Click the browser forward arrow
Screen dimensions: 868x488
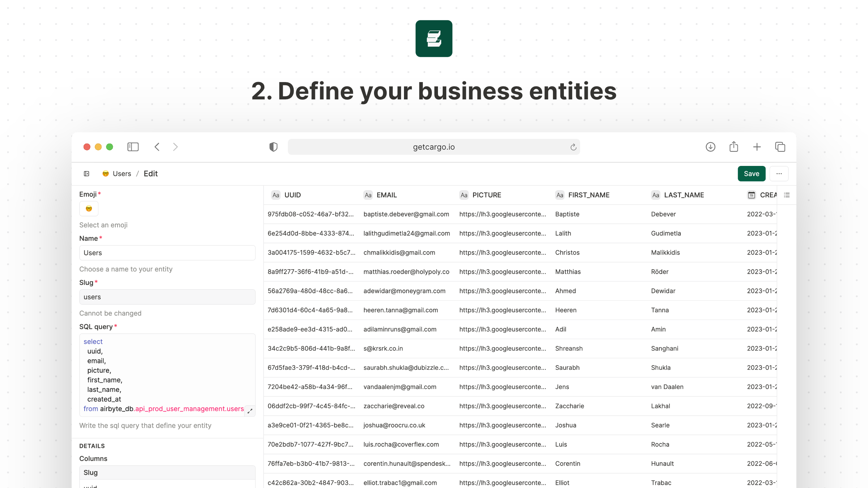pyautogui.click(x=175, y=147)
